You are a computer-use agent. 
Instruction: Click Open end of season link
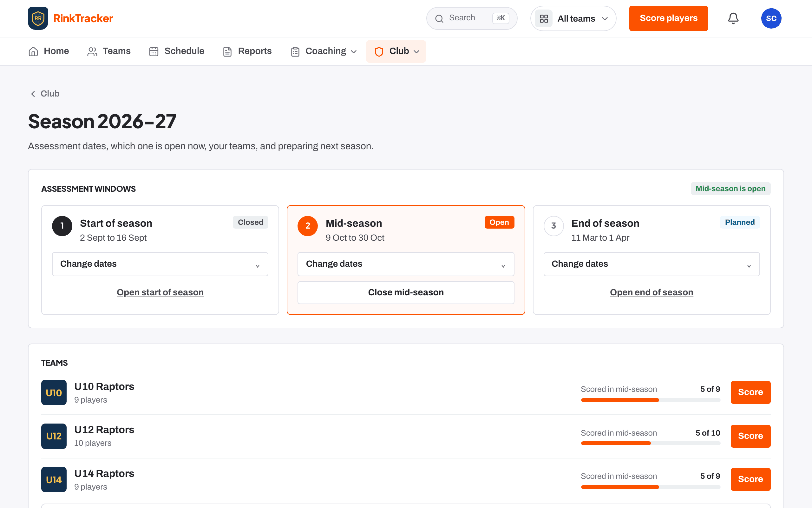651,292
